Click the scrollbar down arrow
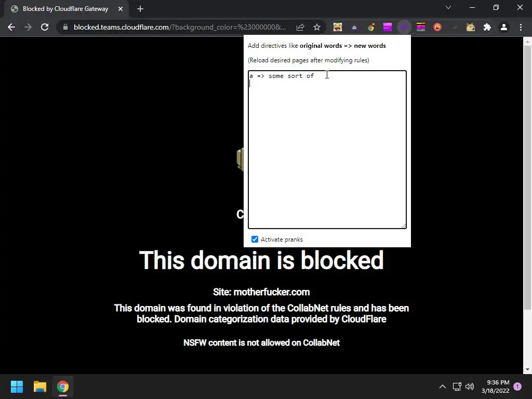This screenshot has height=399, width=532. (527, 369)
